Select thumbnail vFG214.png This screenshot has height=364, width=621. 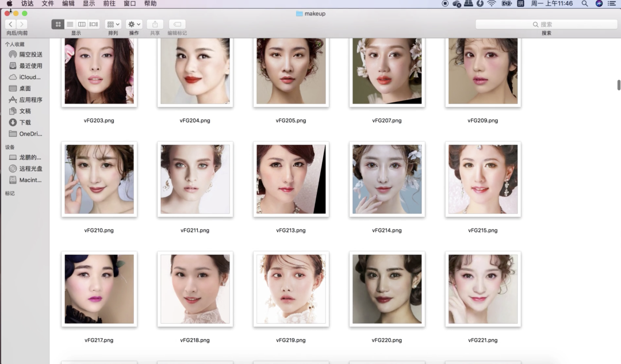pyautogui.click(x=387, y=179)
